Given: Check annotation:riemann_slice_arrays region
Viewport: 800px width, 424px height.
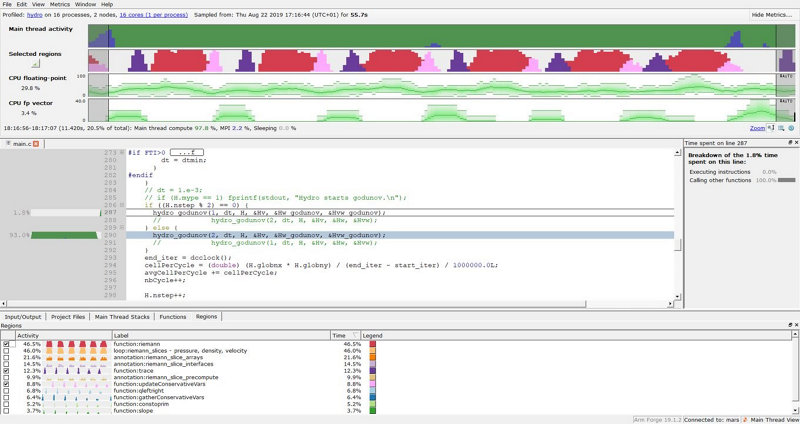Looking at the screenshot, I should pyautogui.click(x=6, y=357).
